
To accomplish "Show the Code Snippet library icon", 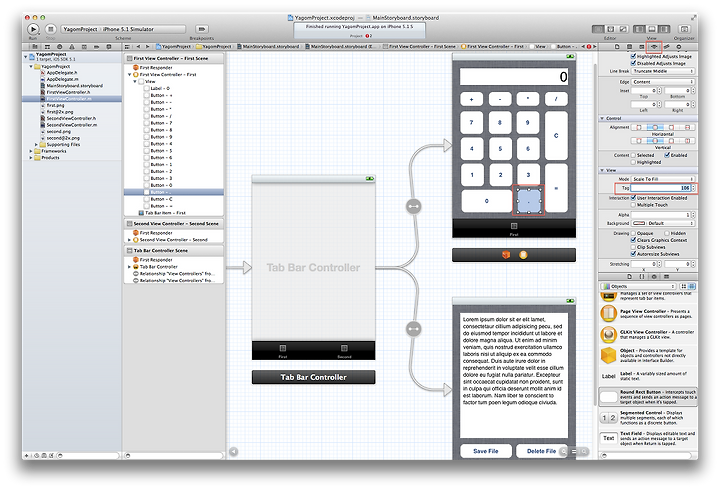I will tap(641, 276).
